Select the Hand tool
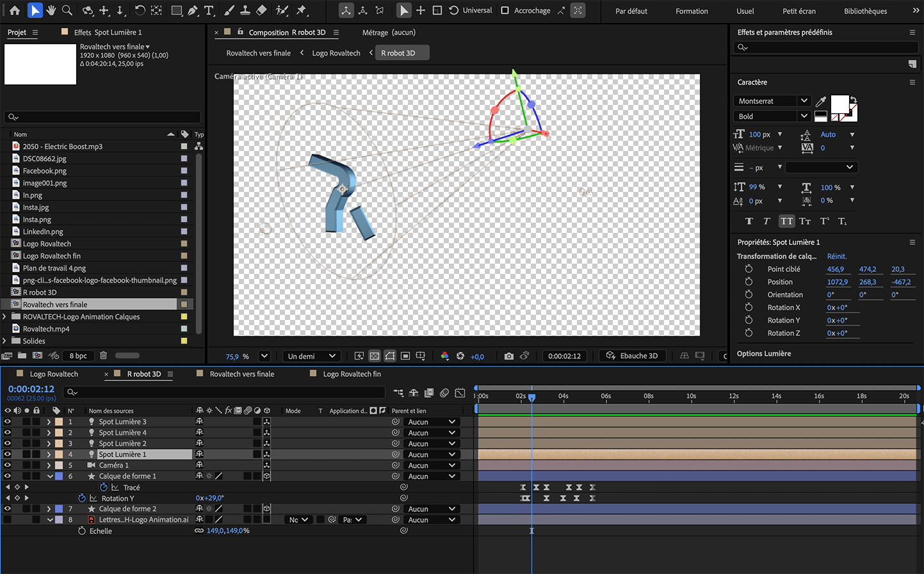The width and height of the screenshot is (924, 574). coord(51,10)
